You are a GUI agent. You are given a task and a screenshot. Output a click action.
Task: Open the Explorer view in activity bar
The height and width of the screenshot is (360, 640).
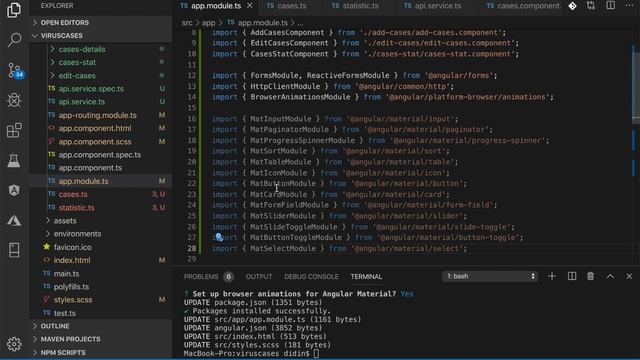pyautogui.click(x=14, y=10)
